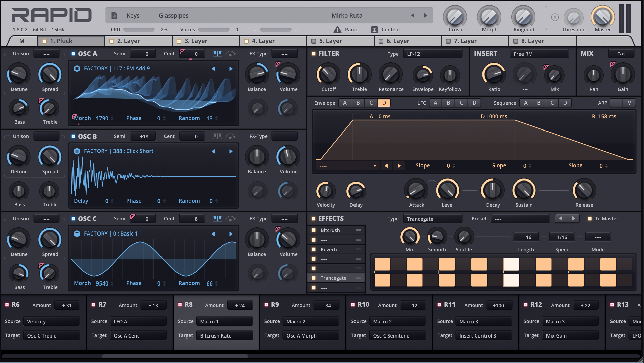
Task: Open the MIX routing F->I dropdown
Action: tap(621, 54)
